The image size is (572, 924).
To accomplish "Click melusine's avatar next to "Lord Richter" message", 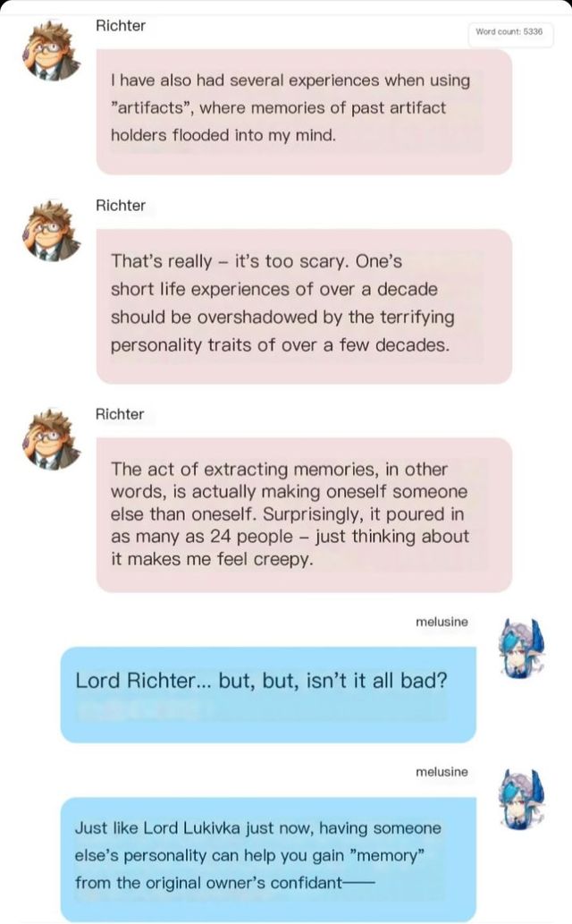I will (521, 648).
